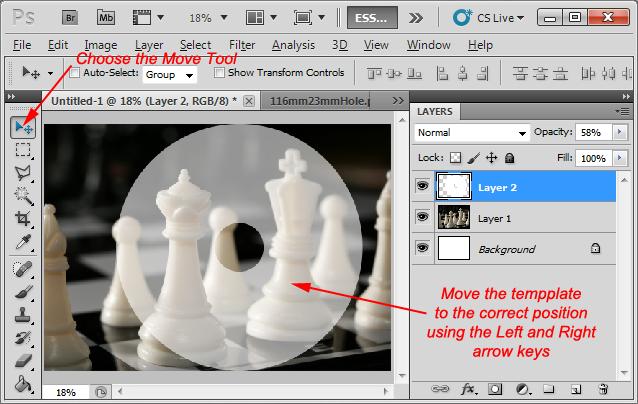Screen dimensions: 638x404
Task: Open the CS Live menu
Action: point(488,18)
